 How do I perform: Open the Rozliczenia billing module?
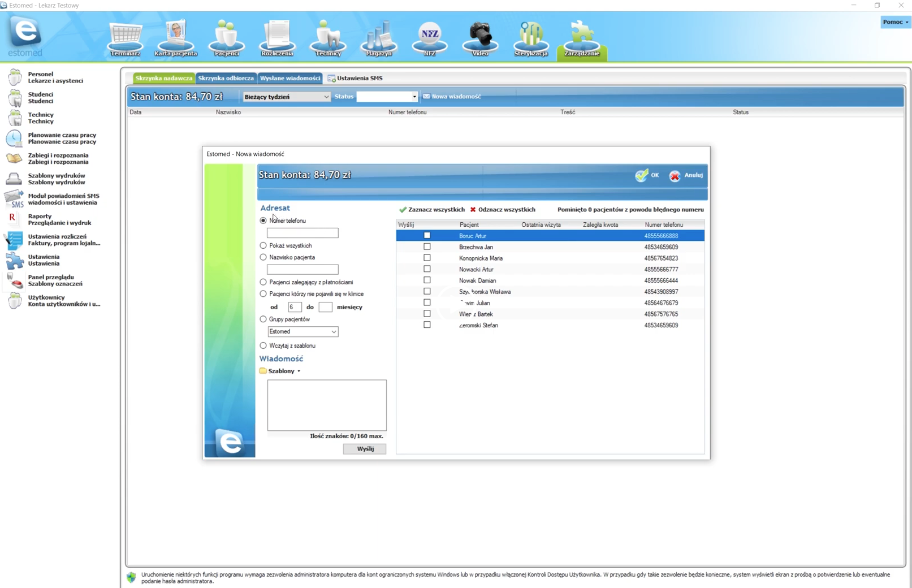coord(276,37)
